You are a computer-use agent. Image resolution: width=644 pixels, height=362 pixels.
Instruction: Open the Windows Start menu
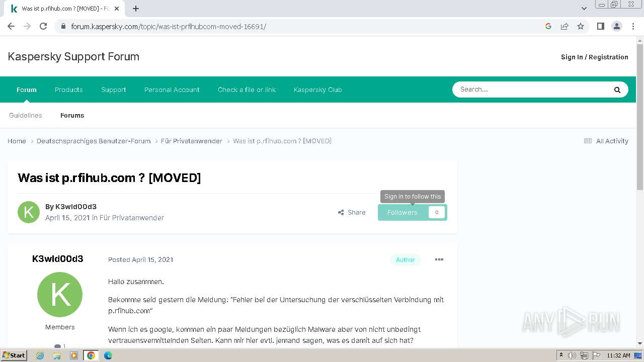click(x=14, y=355)
